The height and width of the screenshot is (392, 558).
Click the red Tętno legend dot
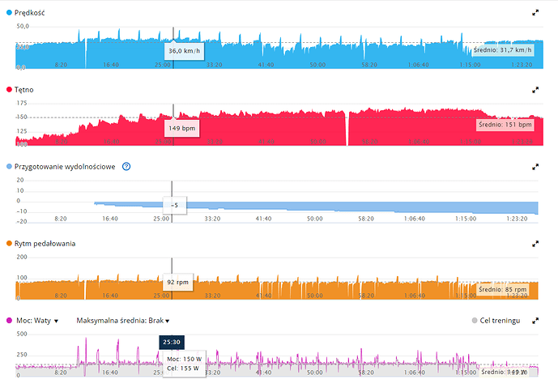(9, 89)
